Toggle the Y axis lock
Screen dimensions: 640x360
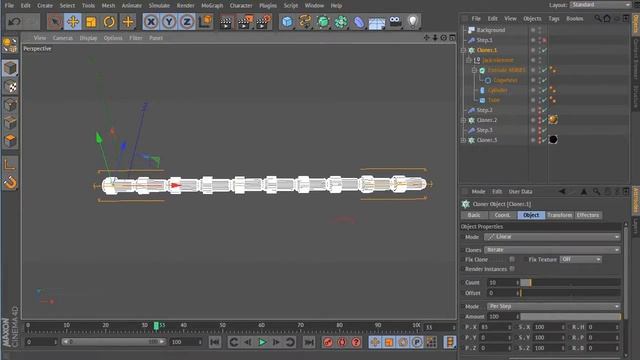point(169,22)
